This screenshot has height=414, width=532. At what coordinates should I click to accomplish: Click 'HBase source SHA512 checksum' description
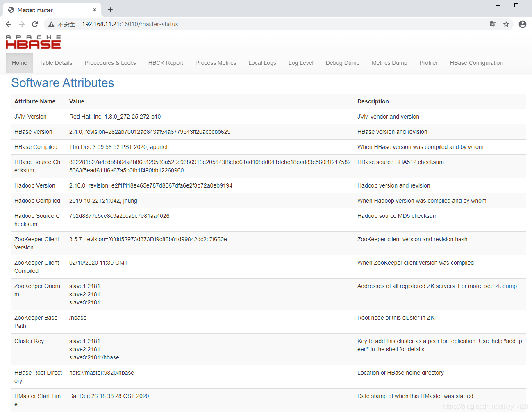click(x=400, y=162)
